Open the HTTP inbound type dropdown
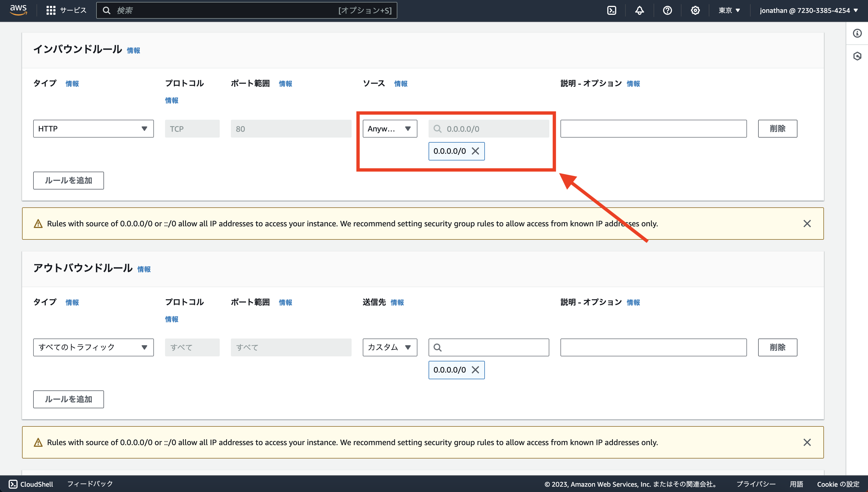Image resolution: width=868 pixels, height=492 pixels. (93, 128)
